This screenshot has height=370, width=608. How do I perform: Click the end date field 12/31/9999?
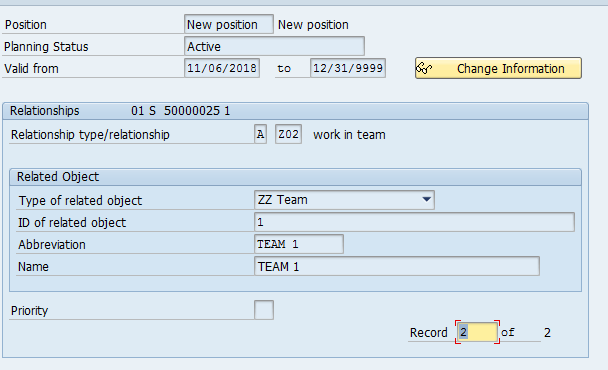click(x=348, y=68)
